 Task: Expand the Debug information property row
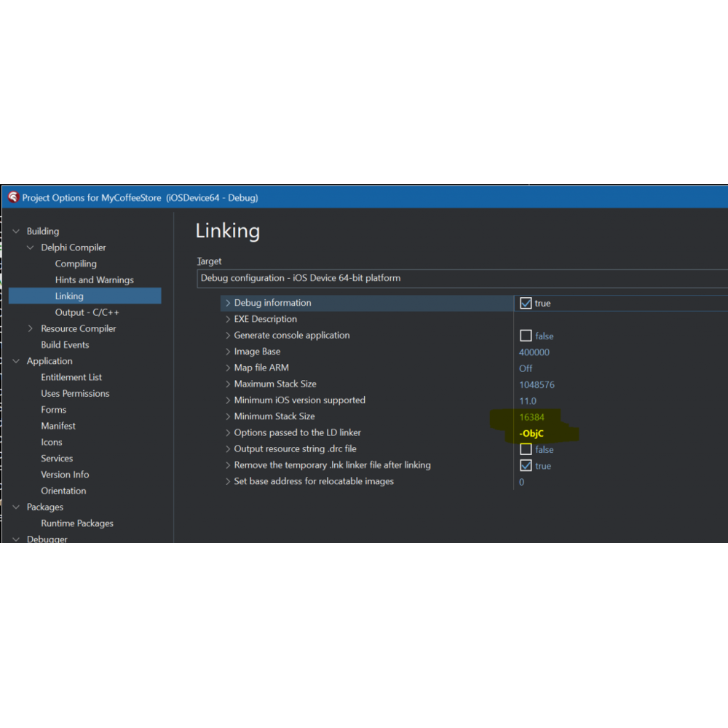click(x=228, y=303)
